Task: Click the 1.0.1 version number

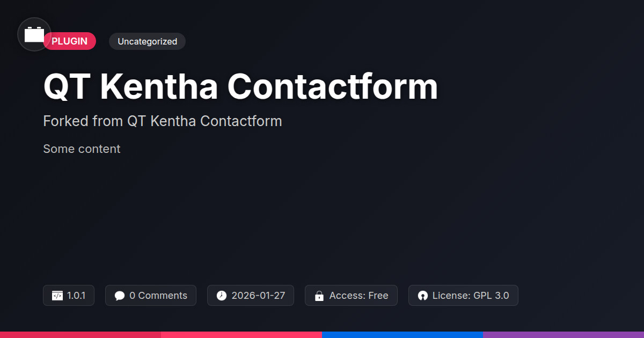Action: [76, 296]
